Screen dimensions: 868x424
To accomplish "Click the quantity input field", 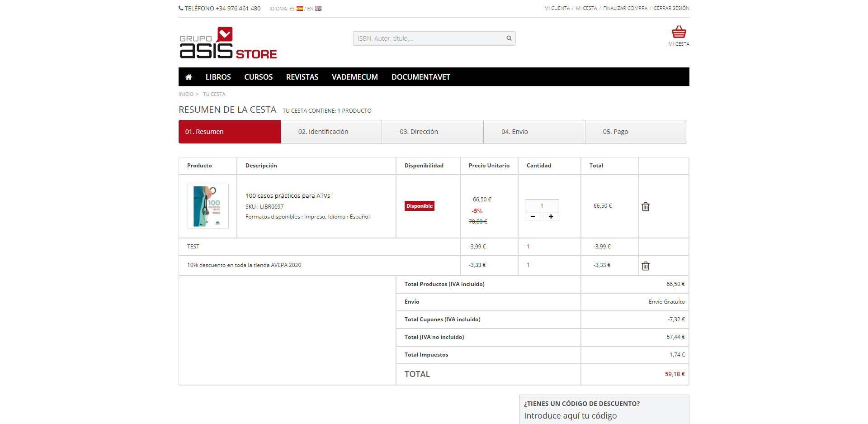I will pos(542,206).
